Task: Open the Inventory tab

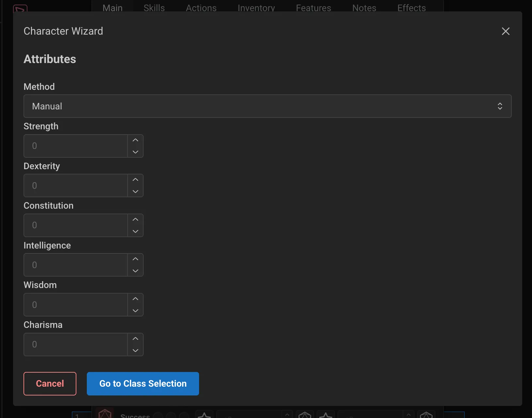Action: coord(256,8)
